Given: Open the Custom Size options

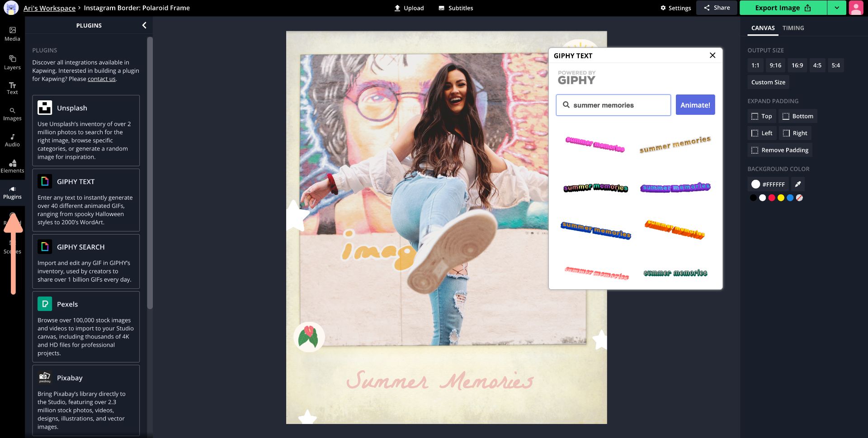Looking at the screenshot, I should point(768,82).
